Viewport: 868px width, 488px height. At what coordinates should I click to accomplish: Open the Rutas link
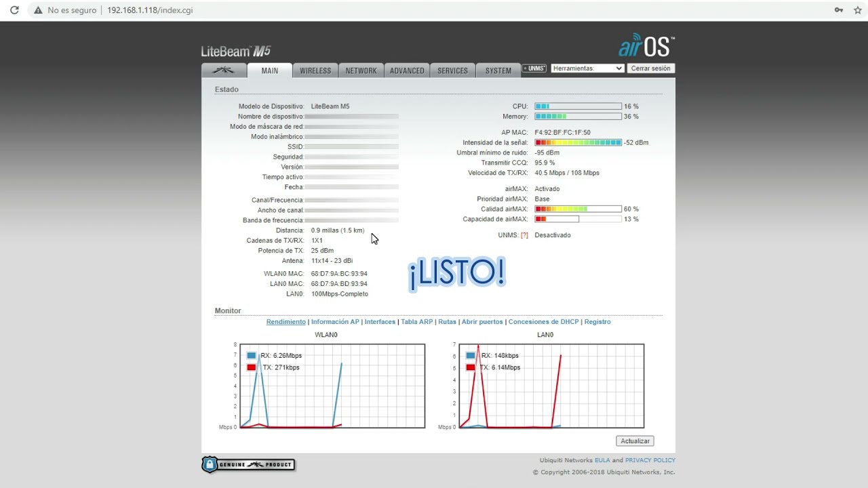[x=447, y=322]
